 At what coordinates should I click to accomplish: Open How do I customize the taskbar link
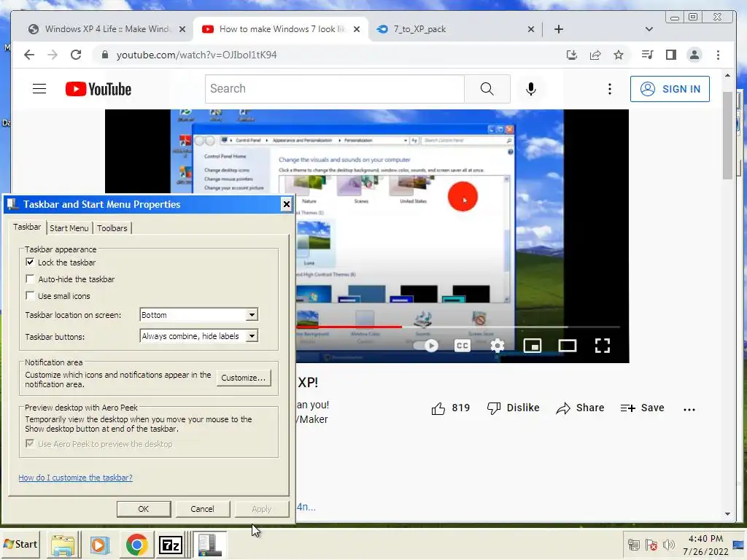tap(75, 478)
